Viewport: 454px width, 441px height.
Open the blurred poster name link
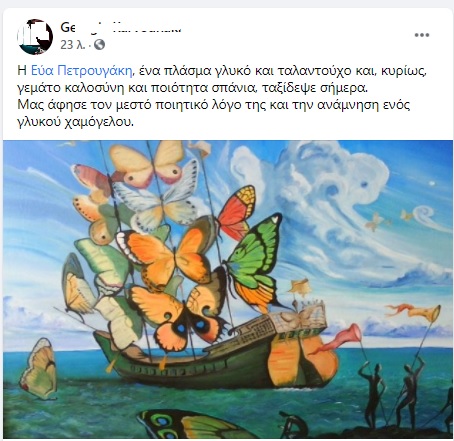point(121,27)
